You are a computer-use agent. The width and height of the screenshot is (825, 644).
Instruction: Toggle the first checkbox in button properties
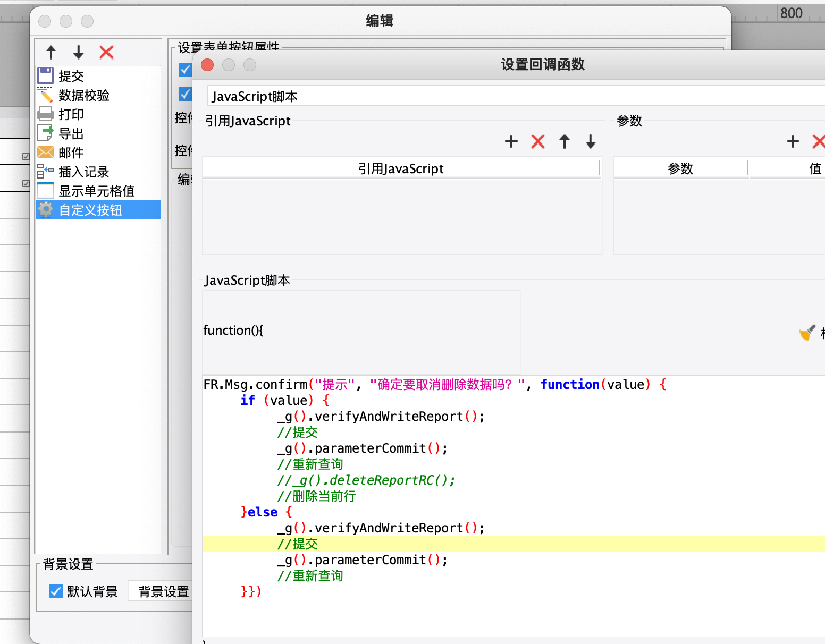(185, 70)
